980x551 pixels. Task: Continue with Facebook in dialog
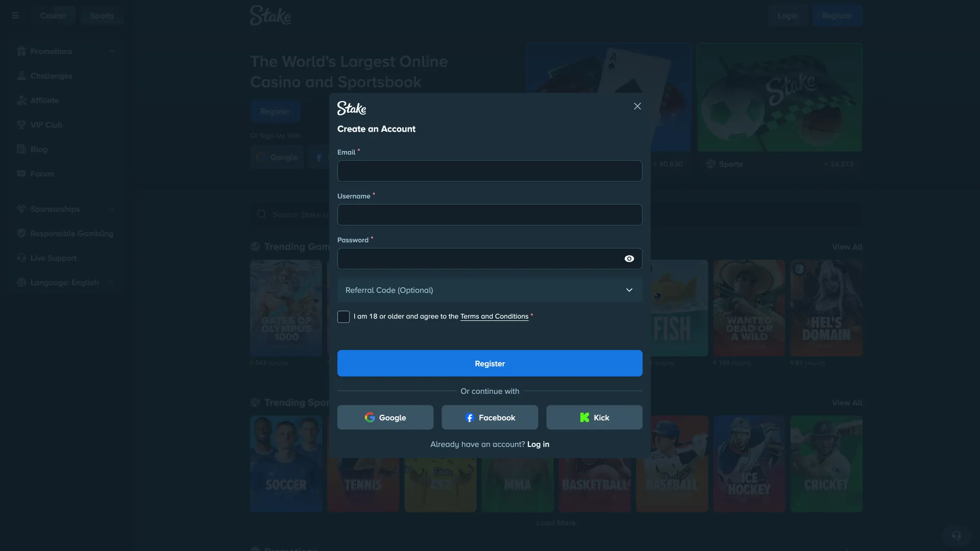click(x=490, y=417)
